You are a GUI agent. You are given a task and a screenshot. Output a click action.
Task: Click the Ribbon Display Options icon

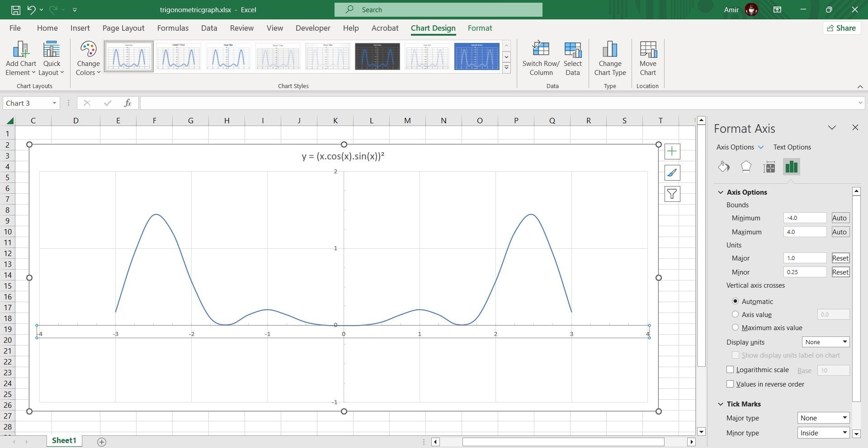777,9
